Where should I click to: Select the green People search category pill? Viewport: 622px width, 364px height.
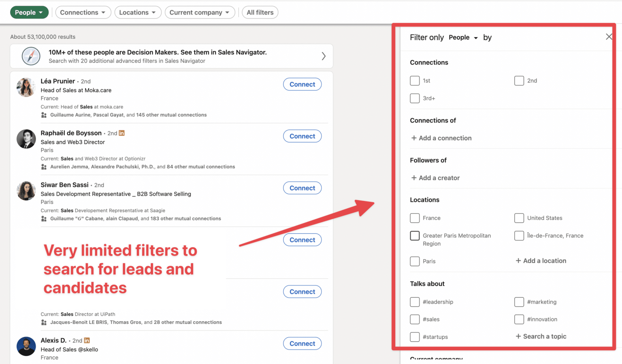coord(29,12)
